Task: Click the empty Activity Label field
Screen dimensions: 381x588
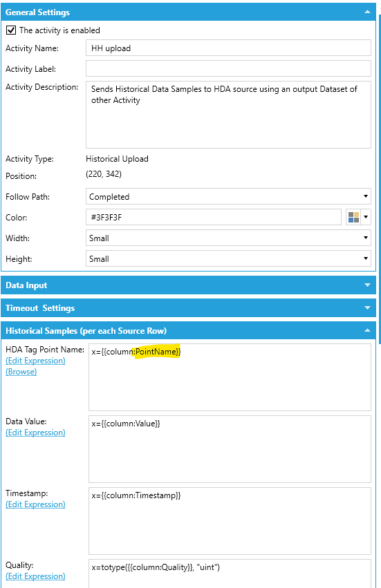Action: (228, 68)
